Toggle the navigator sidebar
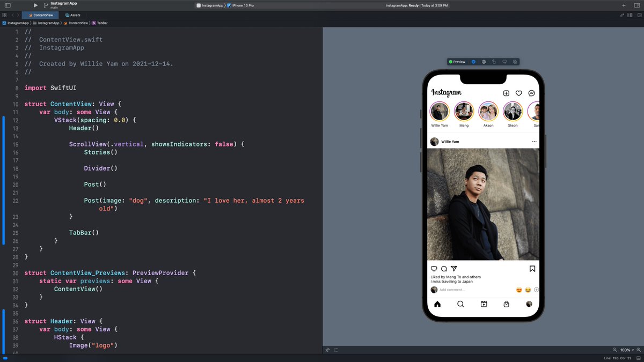Image resolution: width=644 pixels, height=362 pixels. pos(8,5)
